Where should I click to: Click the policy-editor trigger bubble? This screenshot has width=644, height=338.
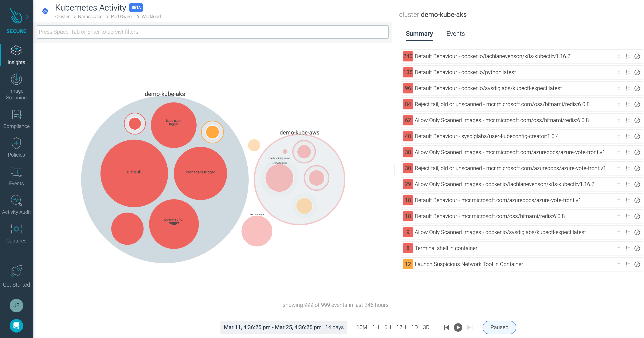tap(174, 224)
